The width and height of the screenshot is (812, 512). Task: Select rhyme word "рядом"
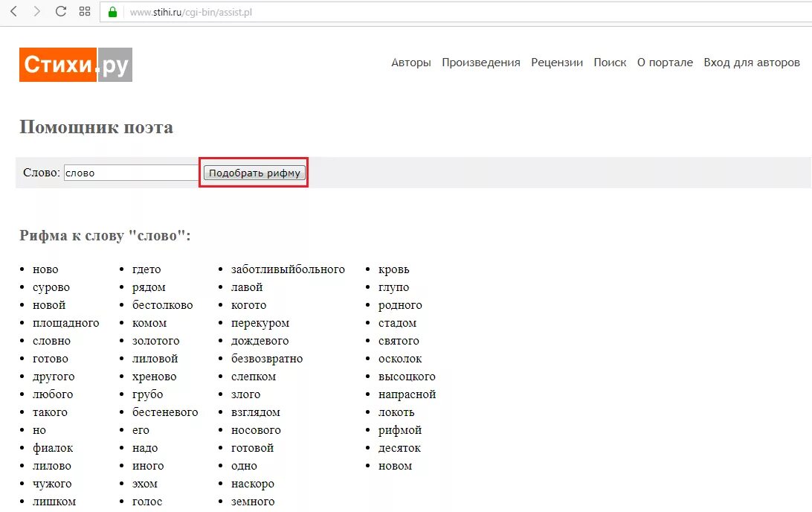pos(149,287)
